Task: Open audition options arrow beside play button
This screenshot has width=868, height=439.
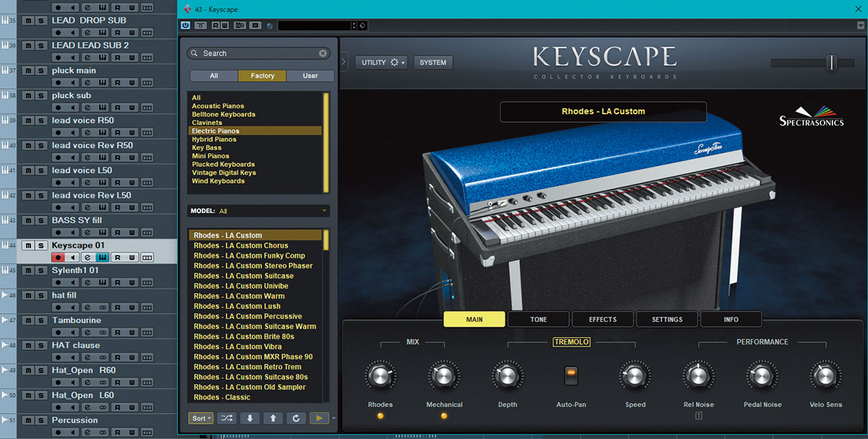Action: pyautogui.click(x=333, y=419)
